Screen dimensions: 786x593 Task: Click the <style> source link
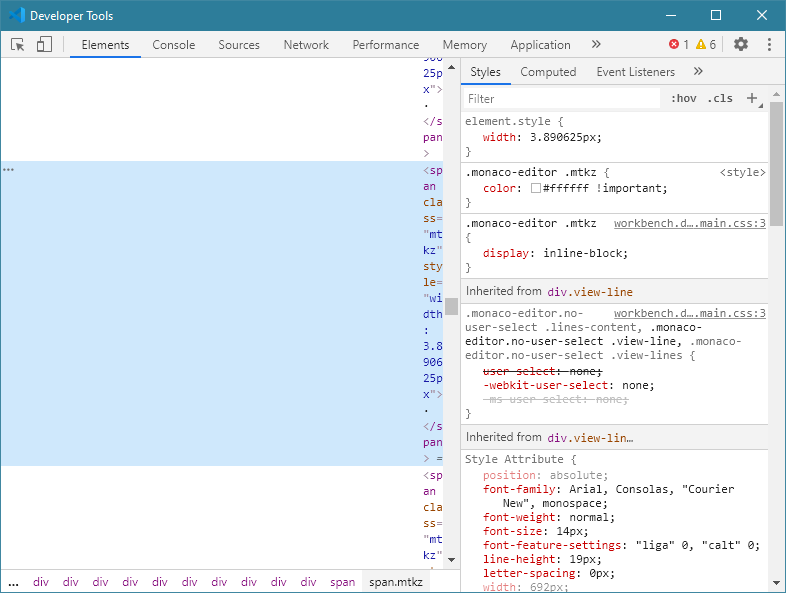742,172
